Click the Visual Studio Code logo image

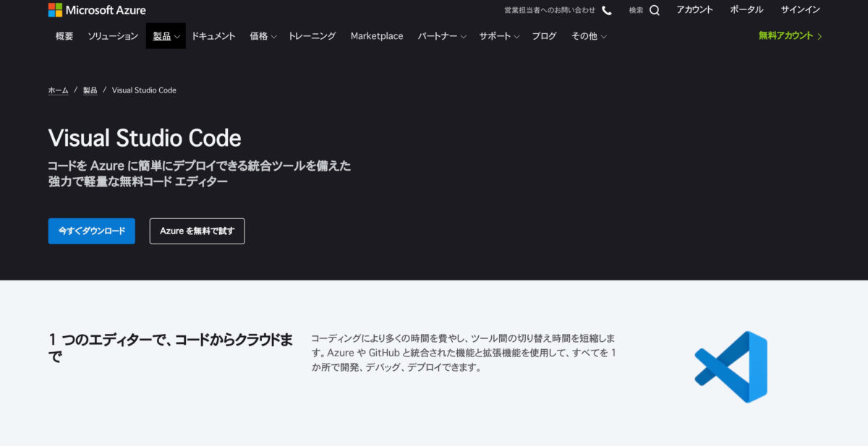point(731,366)
